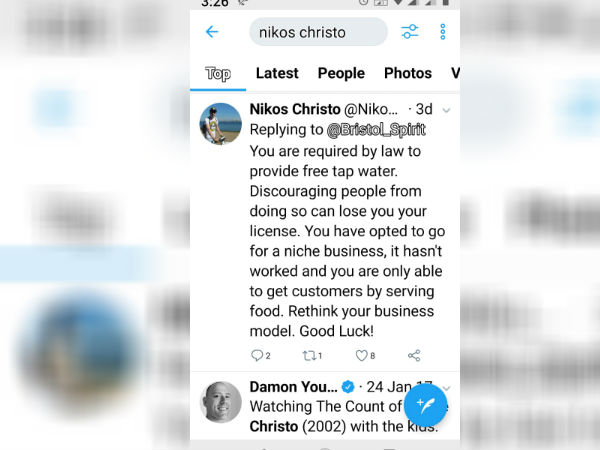Image resolution: width=600 pixels, height=450 pixels.
Task: Tap the back arrow icon
Action: (x=212, y=32)
